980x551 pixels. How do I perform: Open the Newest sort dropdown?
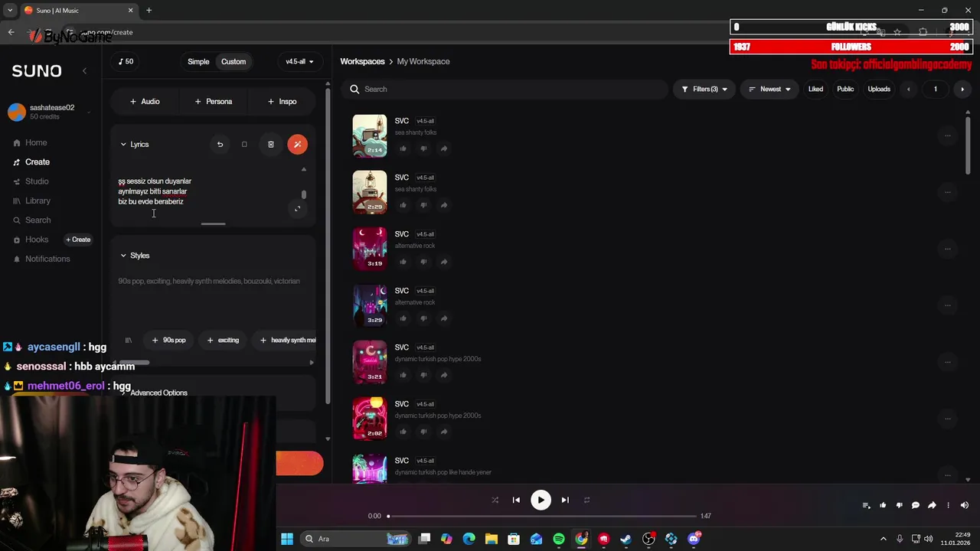[x=769, y=90]
